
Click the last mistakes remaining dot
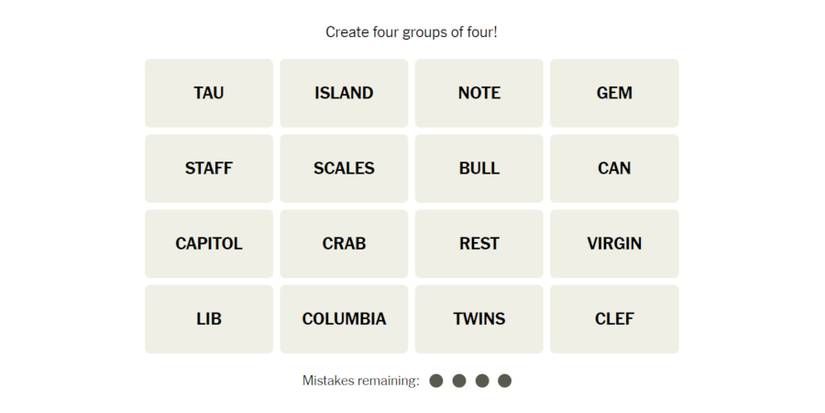click(505, 381)
